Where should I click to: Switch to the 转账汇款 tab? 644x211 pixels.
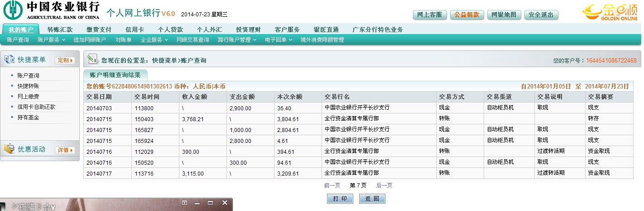click(60, 29)
